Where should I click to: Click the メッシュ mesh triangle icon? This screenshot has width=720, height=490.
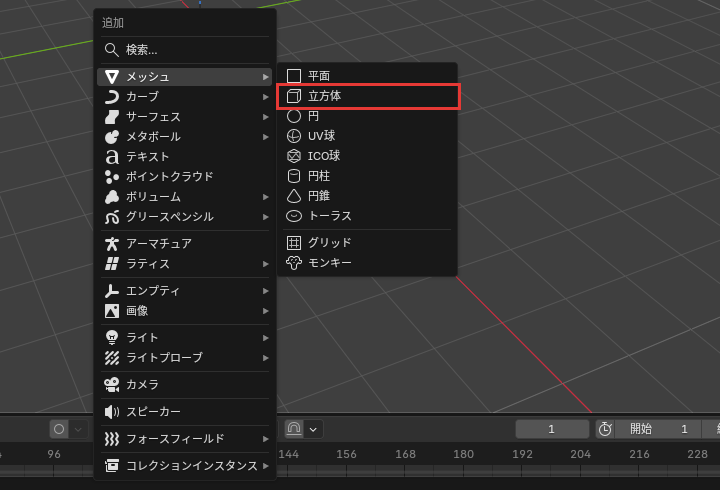pyautogui.click(x=112, y=77)
